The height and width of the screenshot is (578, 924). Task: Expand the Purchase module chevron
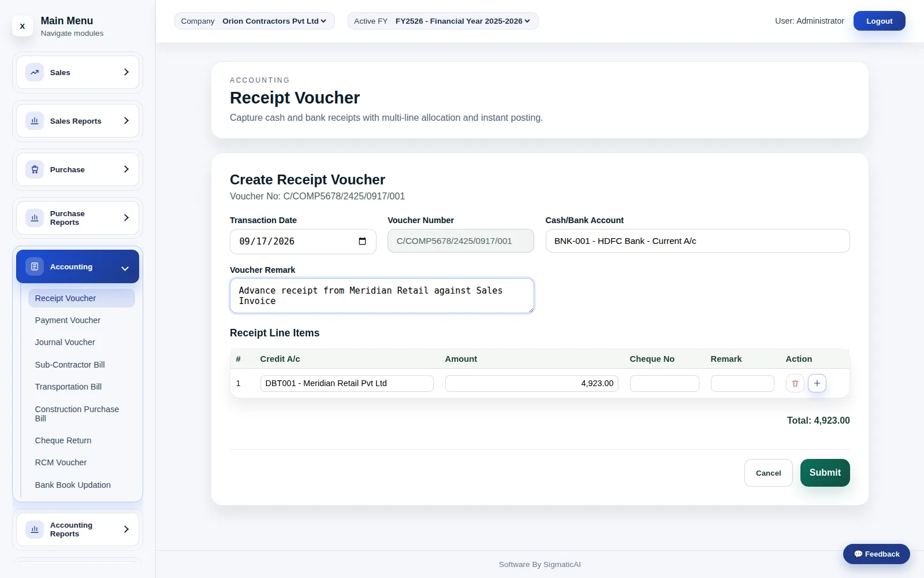pyautogui.click(x=126, y=169)
